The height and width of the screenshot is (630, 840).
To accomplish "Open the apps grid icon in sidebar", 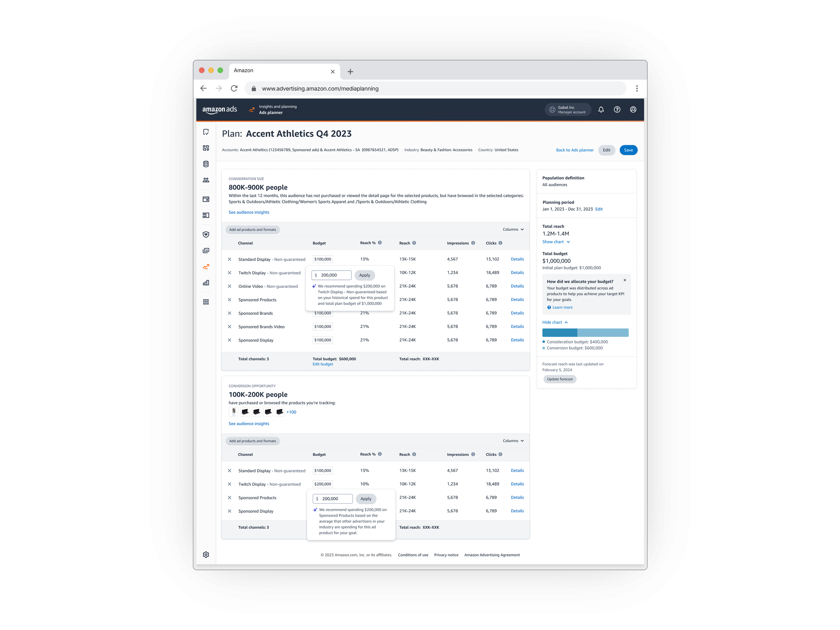I will tap(206, 302).
